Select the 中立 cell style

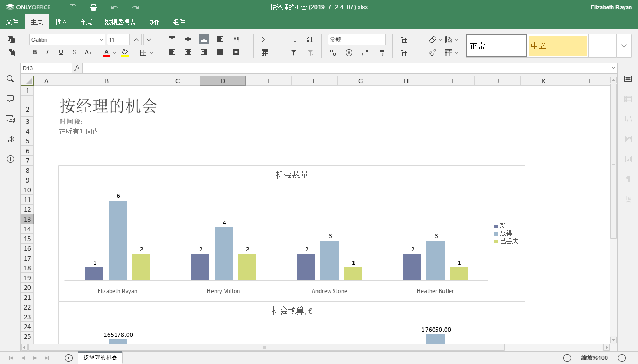pos(557,46)
